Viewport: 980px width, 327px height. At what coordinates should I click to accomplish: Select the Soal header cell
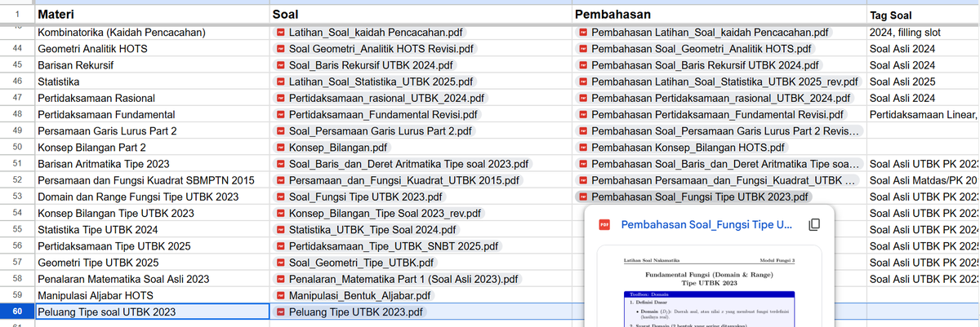tap(420, 15)
